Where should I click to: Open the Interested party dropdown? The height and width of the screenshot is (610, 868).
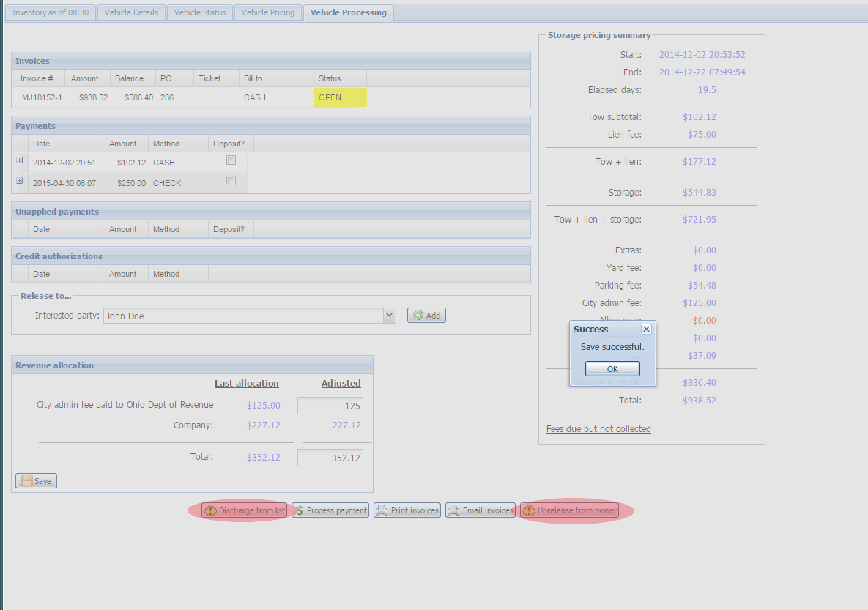tap(389, 316)
